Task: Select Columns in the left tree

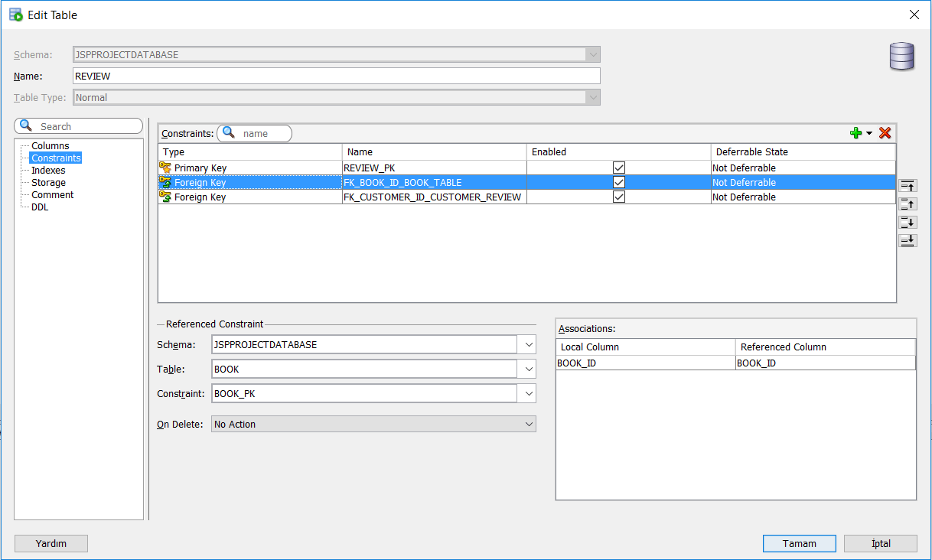Action: [51, 145]
